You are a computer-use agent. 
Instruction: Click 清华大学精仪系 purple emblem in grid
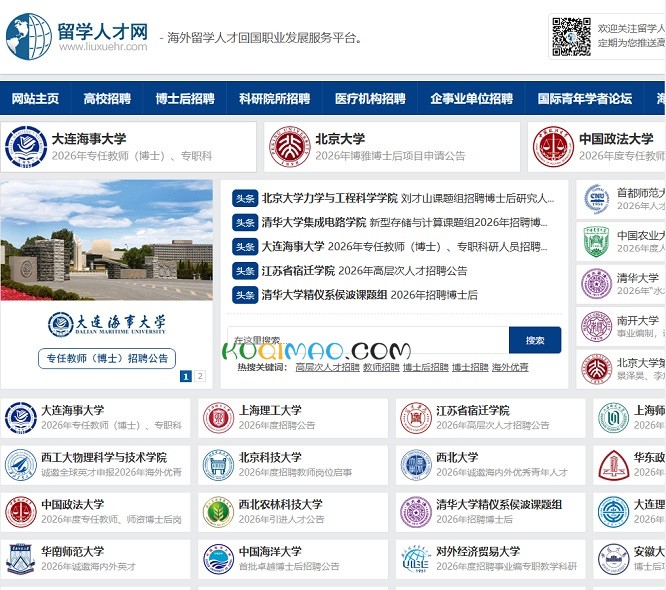tap(416, 512)
